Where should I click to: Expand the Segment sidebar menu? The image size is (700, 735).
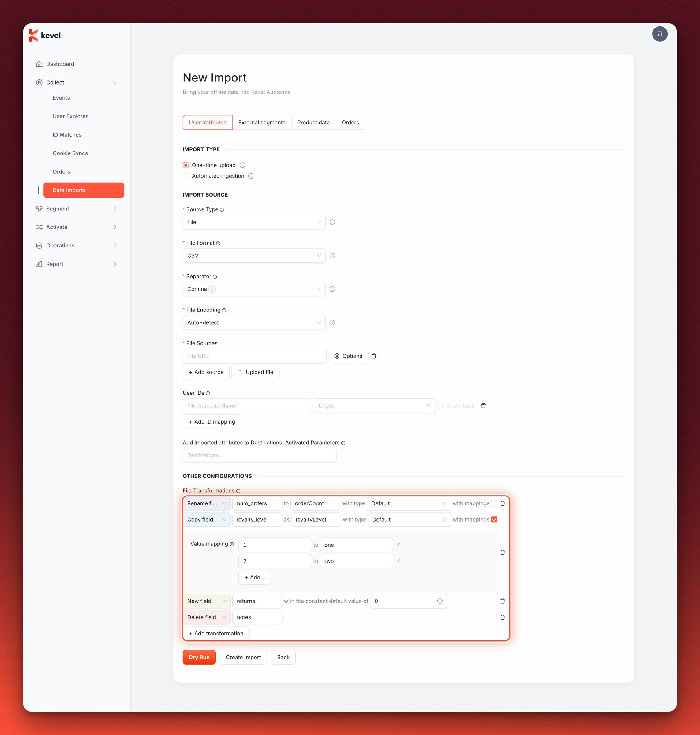pos(76,209)
